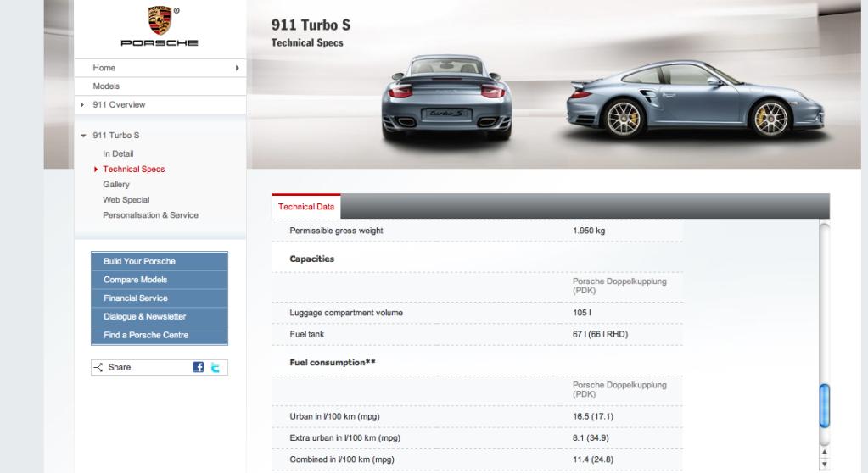Click the Technical Specs subtitle in banner
The width and height of the screenshot is (868, 473).
click(306, 42)
